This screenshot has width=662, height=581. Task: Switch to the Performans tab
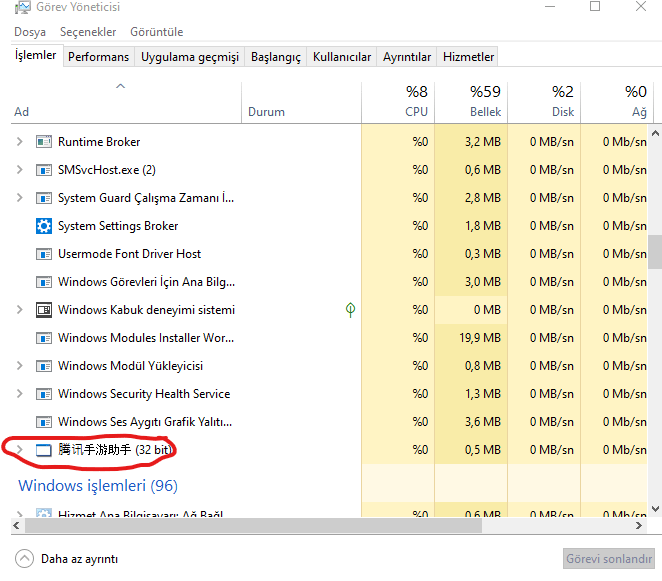pos(98,57)
